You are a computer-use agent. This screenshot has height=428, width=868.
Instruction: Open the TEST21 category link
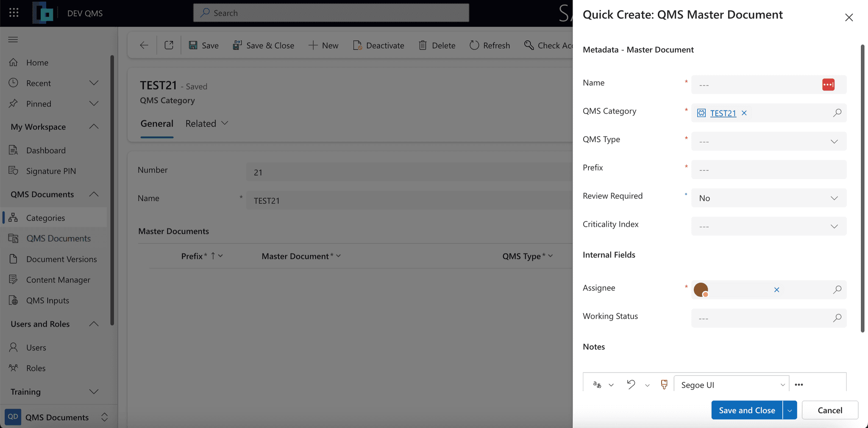pyautogui.click(x=723, y=113)
